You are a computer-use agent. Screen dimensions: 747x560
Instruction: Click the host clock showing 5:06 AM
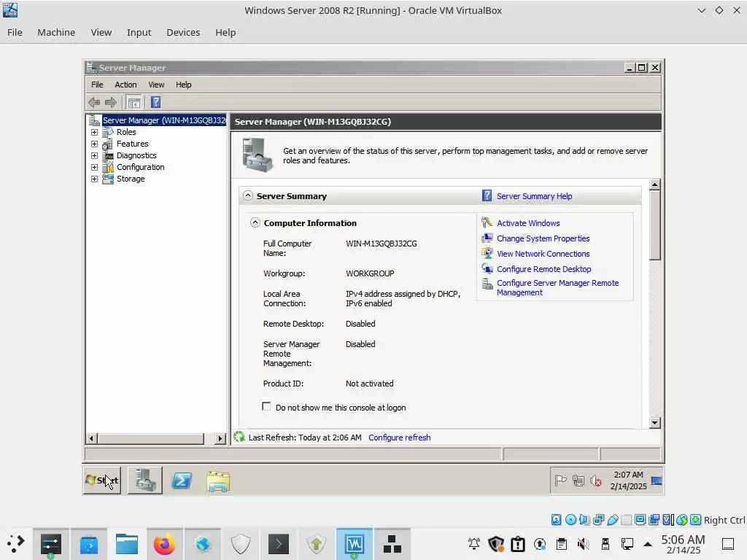pos(683,544)
